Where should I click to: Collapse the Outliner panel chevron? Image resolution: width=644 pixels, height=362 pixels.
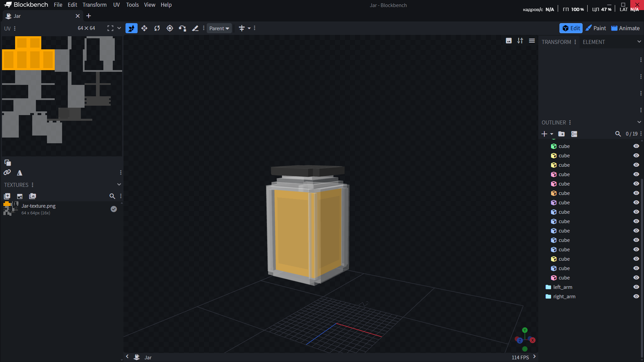pos(639,122)
